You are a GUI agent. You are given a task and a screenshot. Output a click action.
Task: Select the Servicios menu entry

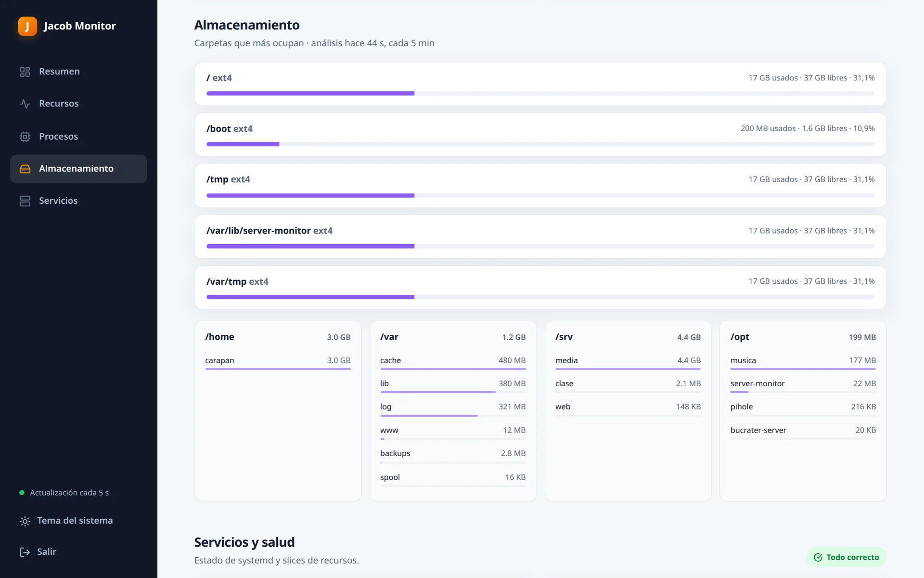click(78, 201)
